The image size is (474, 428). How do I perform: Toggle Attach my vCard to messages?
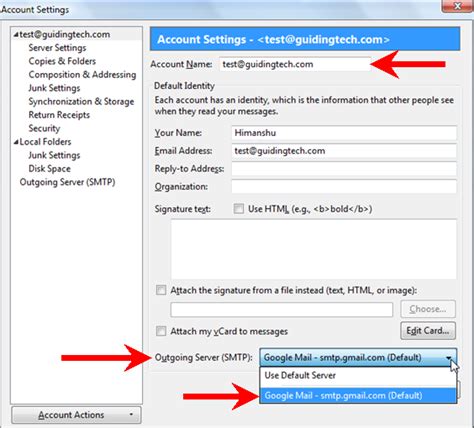pyautogui.click(x=161, y=331)
